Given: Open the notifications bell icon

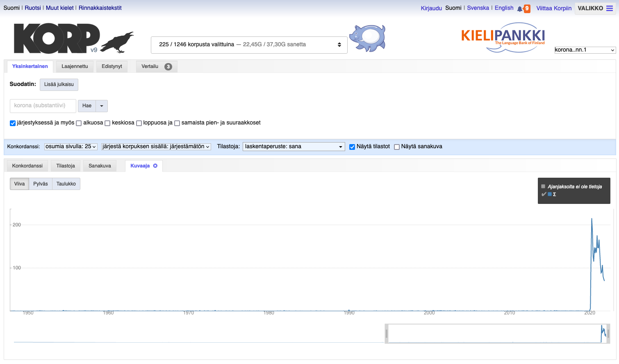Looking at the screenshot, I should pyautogui.click(x=520, y=9).
